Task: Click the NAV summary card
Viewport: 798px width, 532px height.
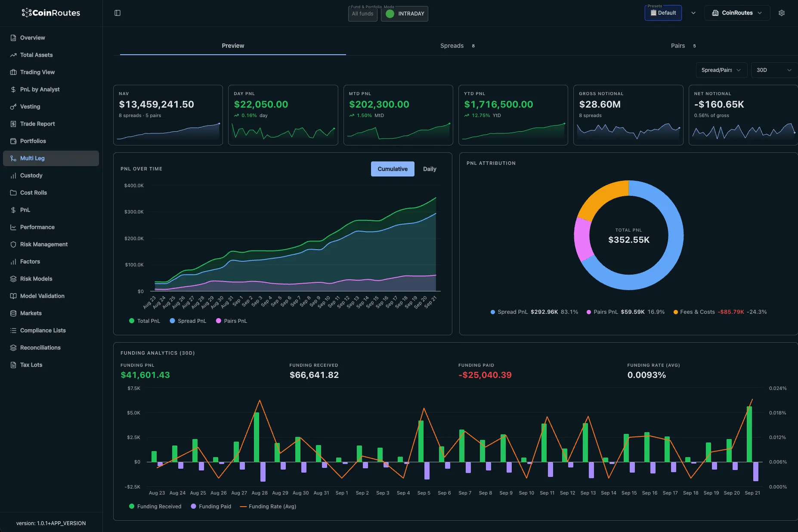Action: click(x=168, y=115)
